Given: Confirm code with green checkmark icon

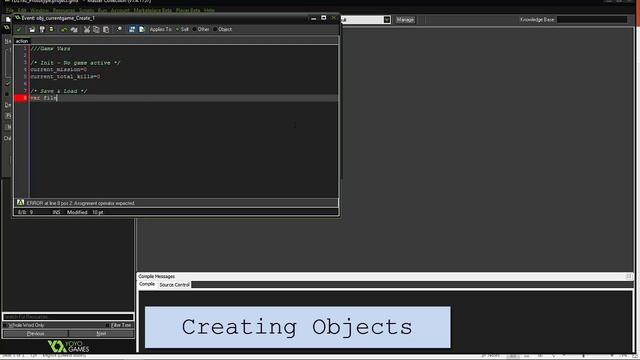Looking at the screenshot, I should pyautogui.click(x=19, y=29).
